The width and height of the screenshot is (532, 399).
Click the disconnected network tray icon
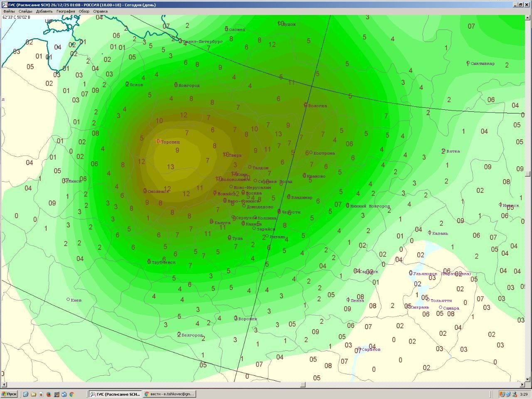coord(515,394)
